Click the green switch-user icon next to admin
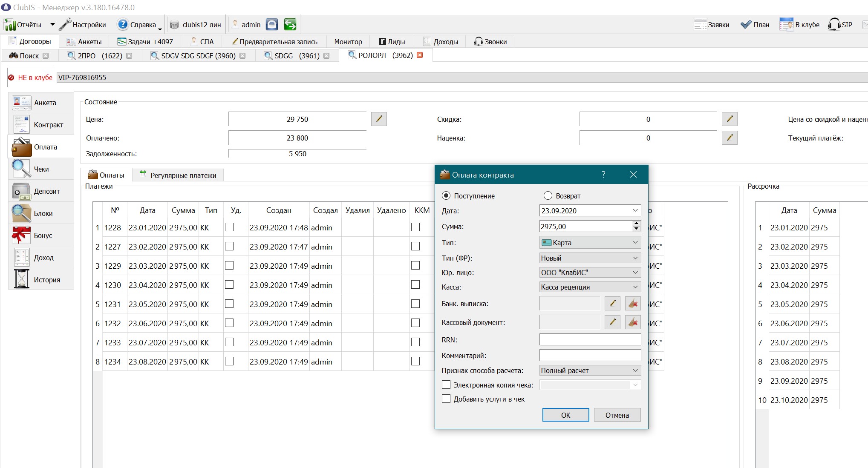 290,24
